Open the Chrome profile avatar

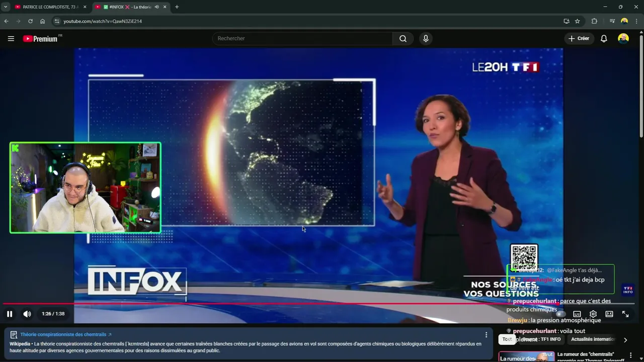[x=624, y=21]
